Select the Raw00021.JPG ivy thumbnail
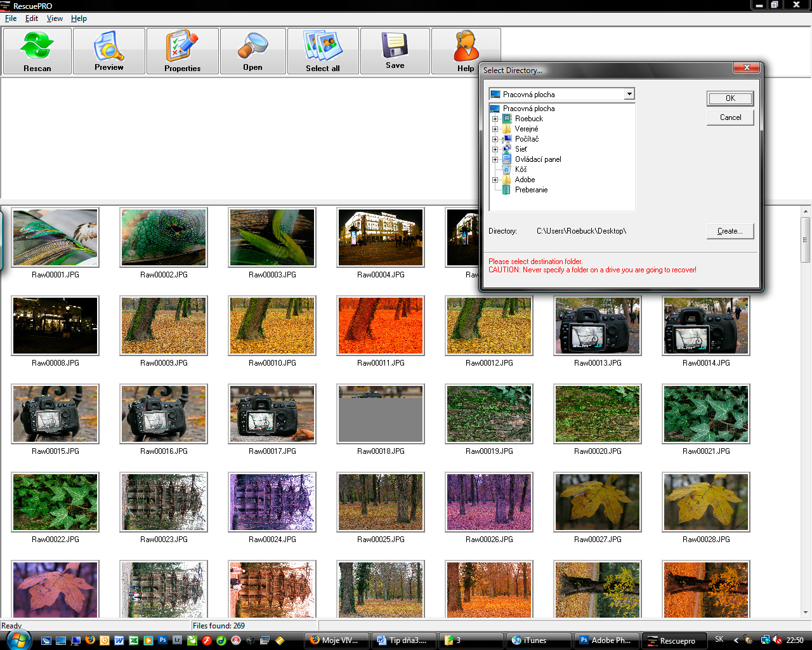 click(x=705, y=414)
